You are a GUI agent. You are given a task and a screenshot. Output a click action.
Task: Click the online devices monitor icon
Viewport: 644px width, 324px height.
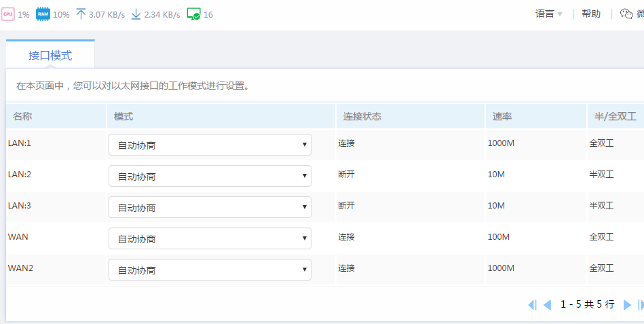193,14
